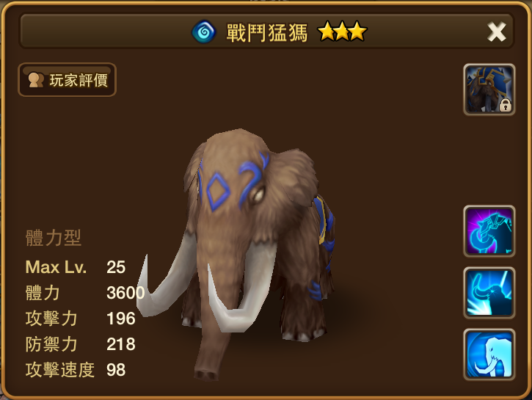This screenshot has height=400, width=532.
Task: Tap the 體力 3600 stat row
Action: click(x=85, y=293)
